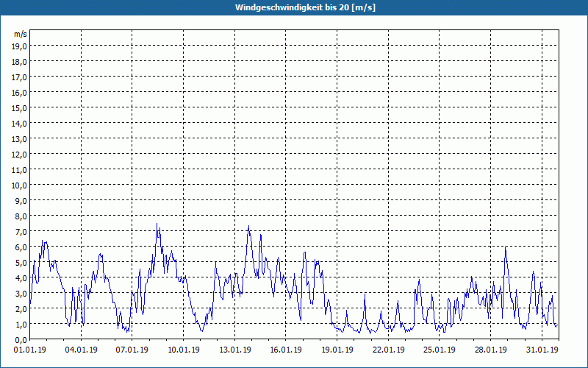Select the 0,0 y-axis label
The height and width of the screenshot is (368, 588).
pyautogui.click(x=22, y=339)
